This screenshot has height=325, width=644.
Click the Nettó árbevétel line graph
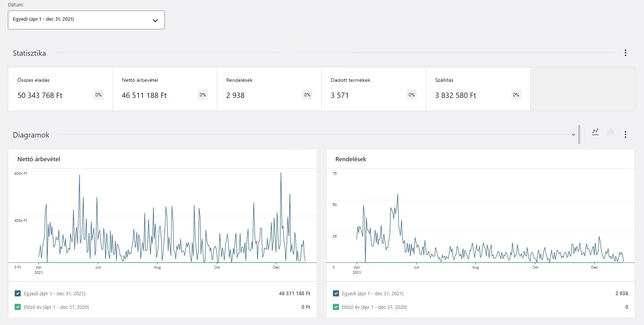click(x=162, y=226)
